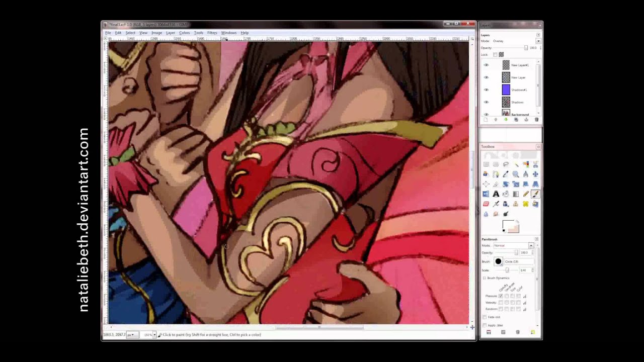Select the Bucket Fill tool
The height and width of the screenshot is (362, 644).
(506, 194)
